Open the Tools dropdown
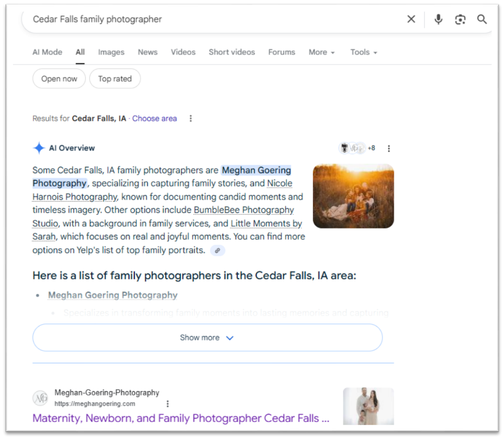Image resolution: width=504 pixels, height=439 pixels. (364, 52)
